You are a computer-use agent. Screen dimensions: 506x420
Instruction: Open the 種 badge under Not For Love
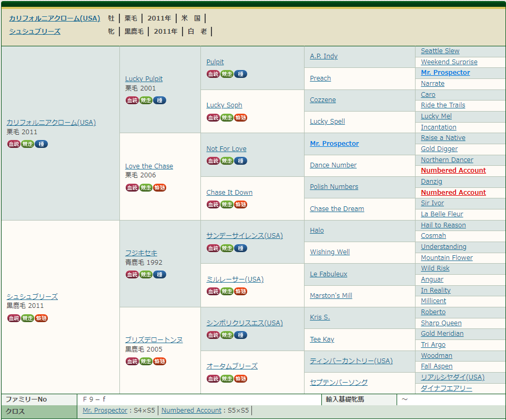coord(240,161)
